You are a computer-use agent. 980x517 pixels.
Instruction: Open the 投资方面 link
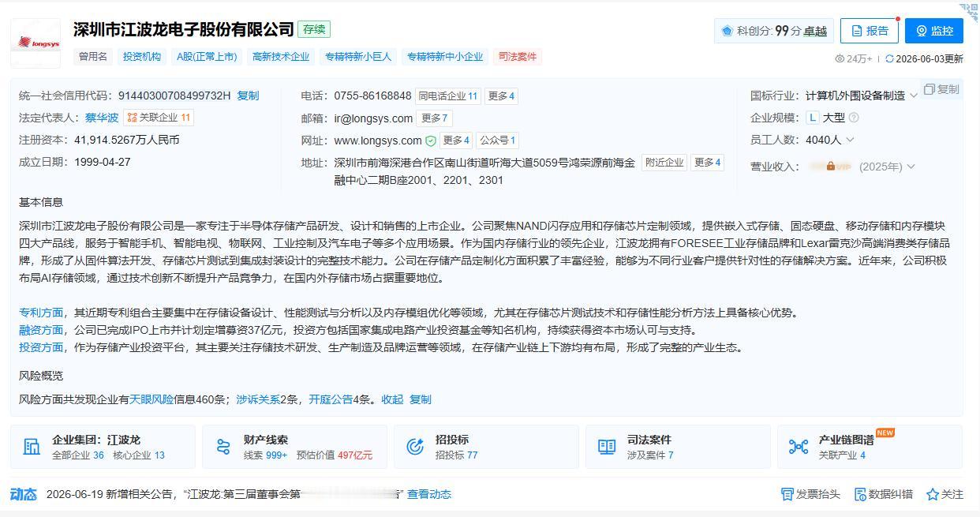coord(41,347)
